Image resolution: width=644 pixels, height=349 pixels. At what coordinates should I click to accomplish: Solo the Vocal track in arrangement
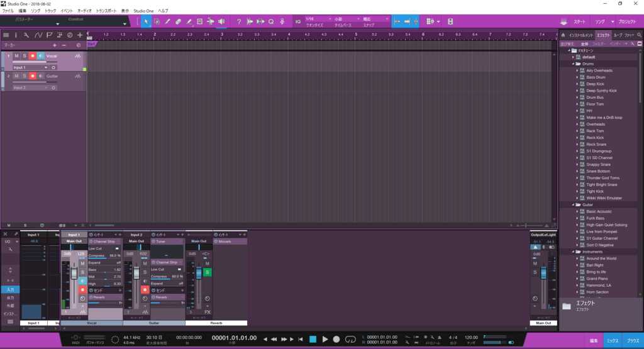pyautogui.click(x=25, y=56)
